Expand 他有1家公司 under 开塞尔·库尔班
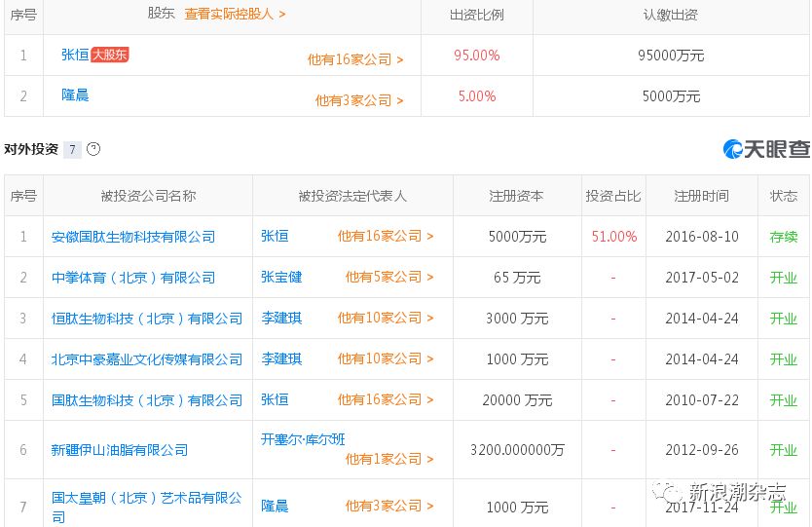The width and height of the screenshot is (812, 527). pyautogui.click(x=388, y=459)
